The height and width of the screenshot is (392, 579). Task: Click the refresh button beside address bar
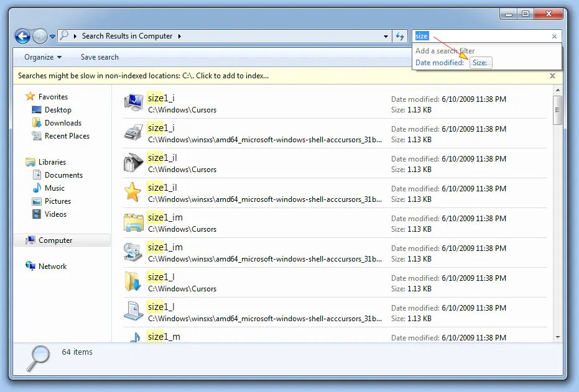tap(400, 36)
